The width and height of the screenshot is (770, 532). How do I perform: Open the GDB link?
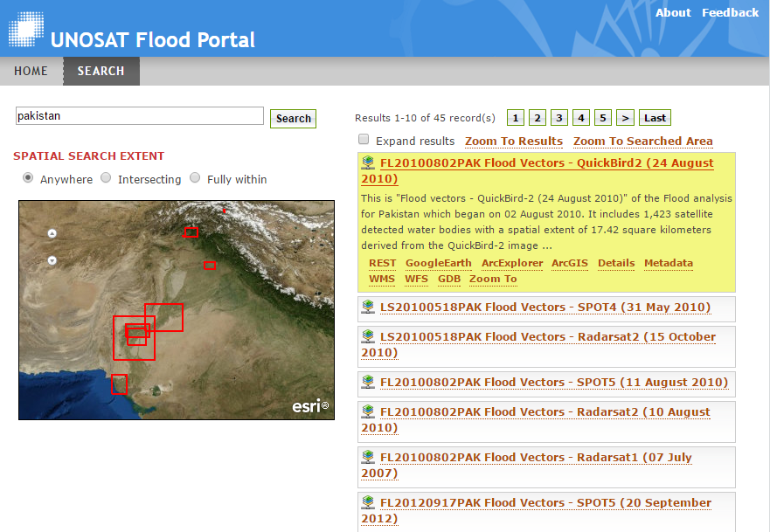(x=449, y=279)
